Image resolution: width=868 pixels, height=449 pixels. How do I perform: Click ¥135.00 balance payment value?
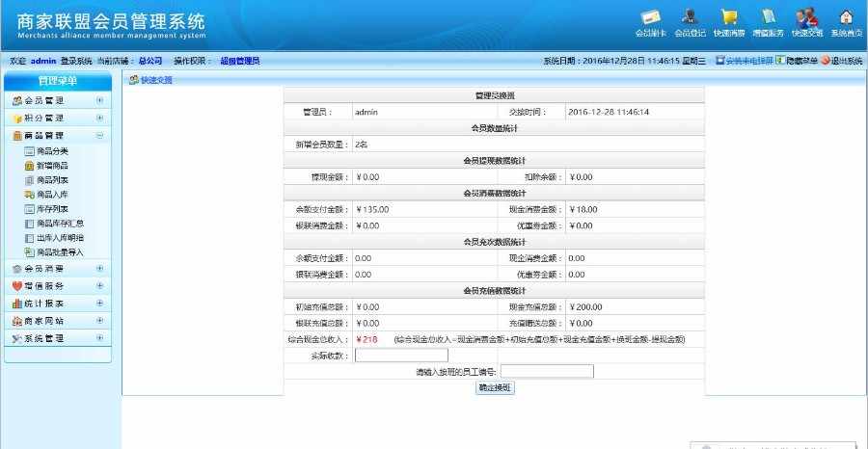click(372, 210)
